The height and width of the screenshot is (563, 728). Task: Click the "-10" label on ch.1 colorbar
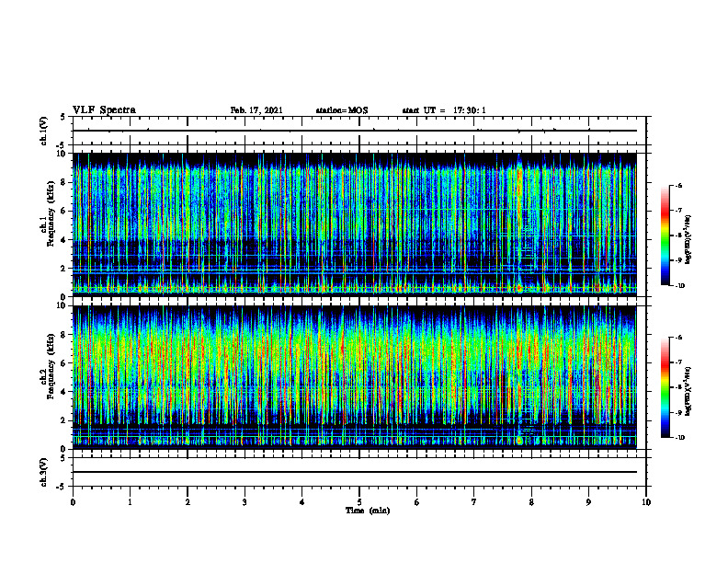point(679,286)
